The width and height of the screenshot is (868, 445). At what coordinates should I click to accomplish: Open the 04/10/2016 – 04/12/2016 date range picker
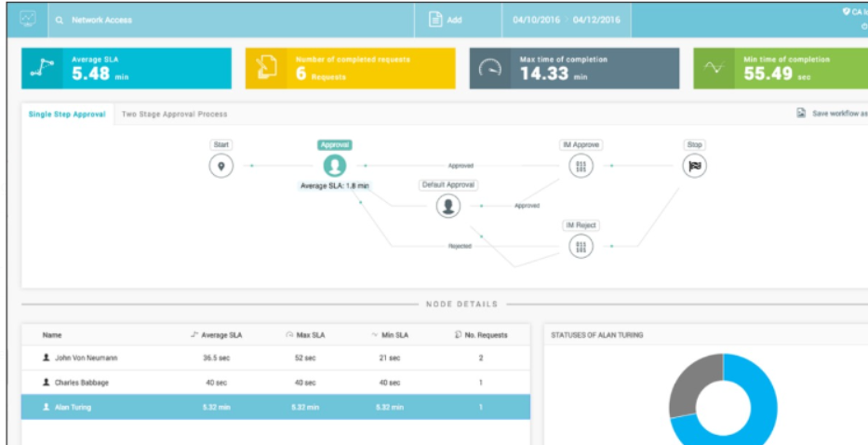[x=568, y=20]
